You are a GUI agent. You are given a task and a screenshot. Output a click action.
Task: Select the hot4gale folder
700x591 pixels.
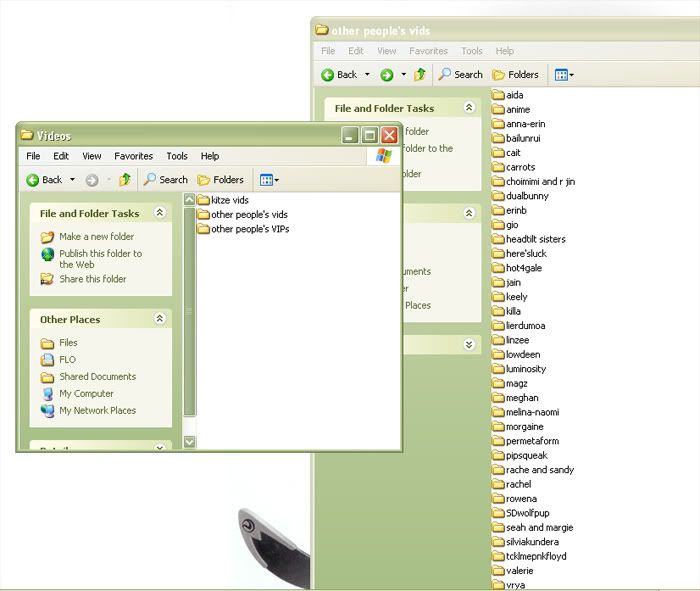[x=517, y=268]
